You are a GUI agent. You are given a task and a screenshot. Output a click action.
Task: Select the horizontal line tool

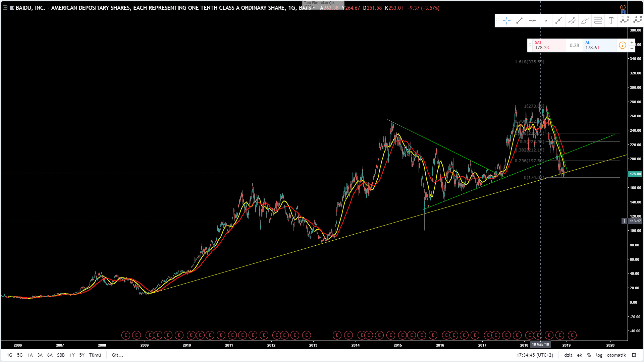point(533,21)
